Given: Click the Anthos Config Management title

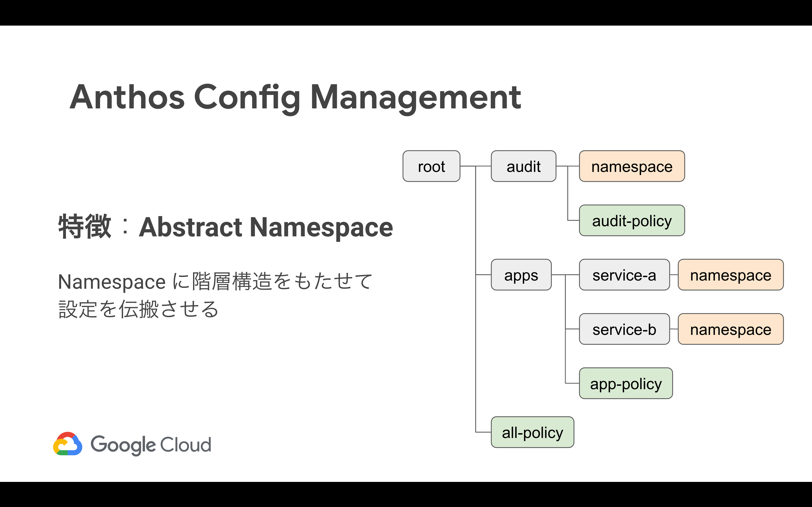Looking at the screenshot, I should point(295,97).
